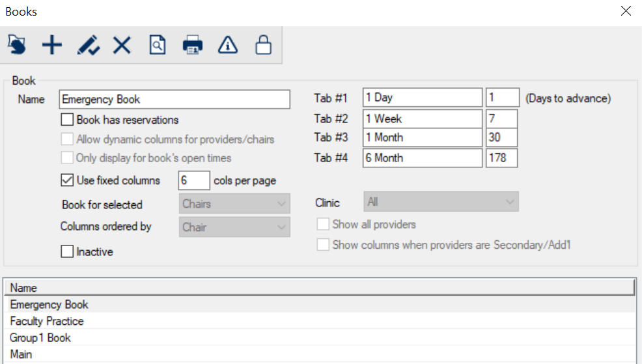Click the Name column header

click(x=319, y=288)
